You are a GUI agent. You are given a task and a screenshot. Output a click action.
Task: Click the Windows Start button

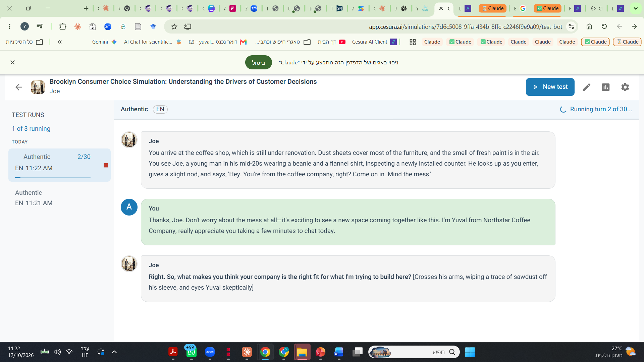[x=470, y=352]
